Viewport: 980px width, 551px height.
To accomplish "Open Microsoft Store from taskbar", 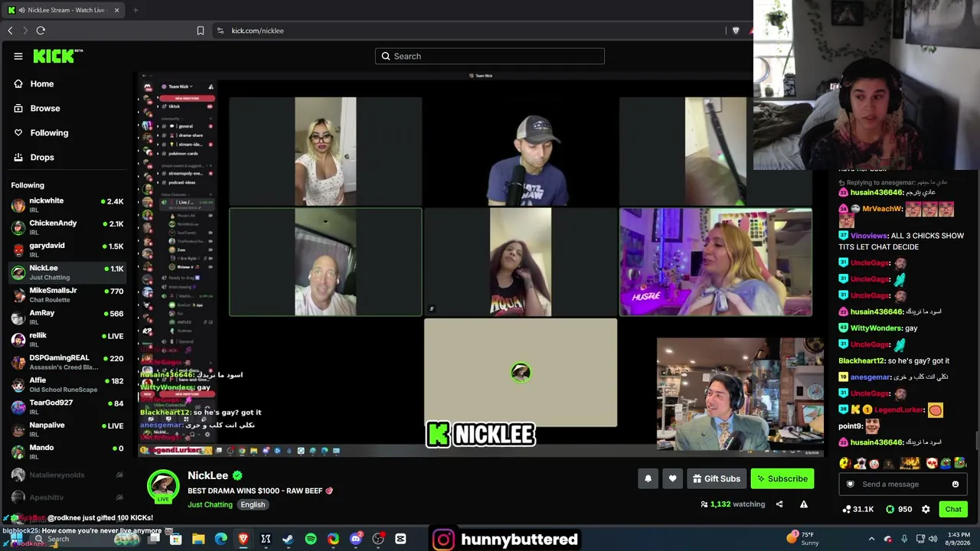I will tap(175, 539).
